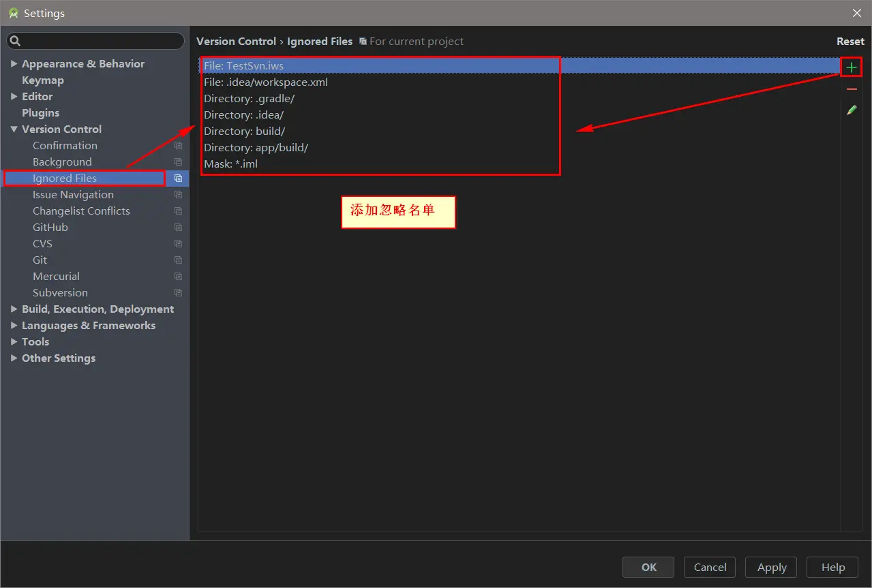Click the project icon beside Confirmation

178,146
